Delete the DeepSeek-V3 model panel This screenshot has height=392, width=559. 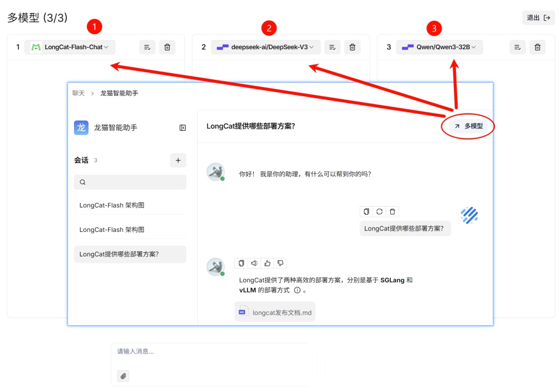352,47
